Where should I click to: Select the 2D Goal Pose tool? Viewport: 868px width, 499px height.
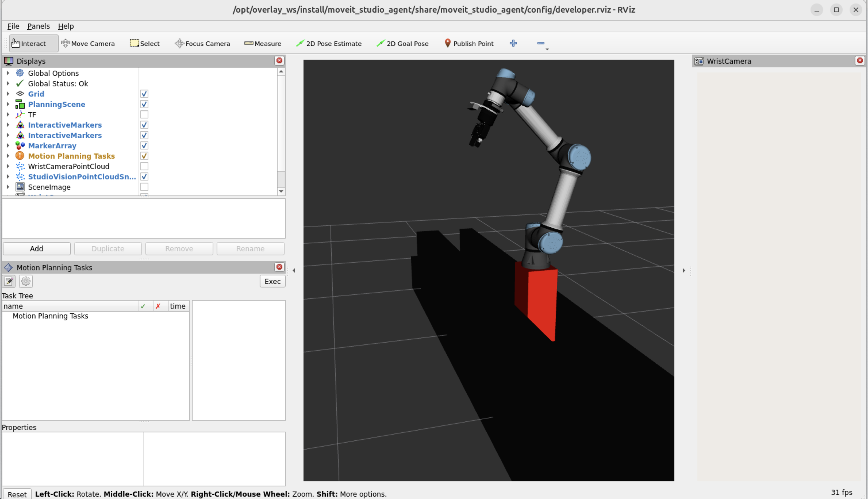click(x=402, y=43)
